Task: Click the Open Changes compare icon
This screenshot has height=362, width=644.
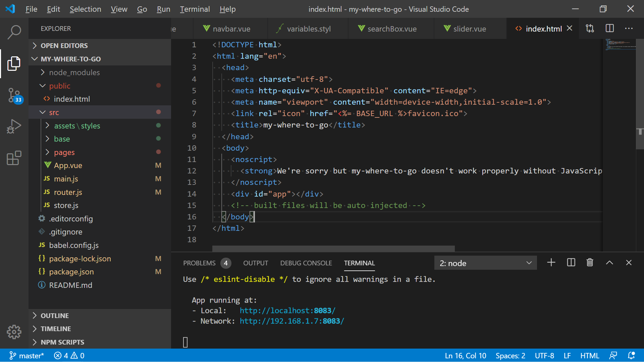Action: coord(590,29)
